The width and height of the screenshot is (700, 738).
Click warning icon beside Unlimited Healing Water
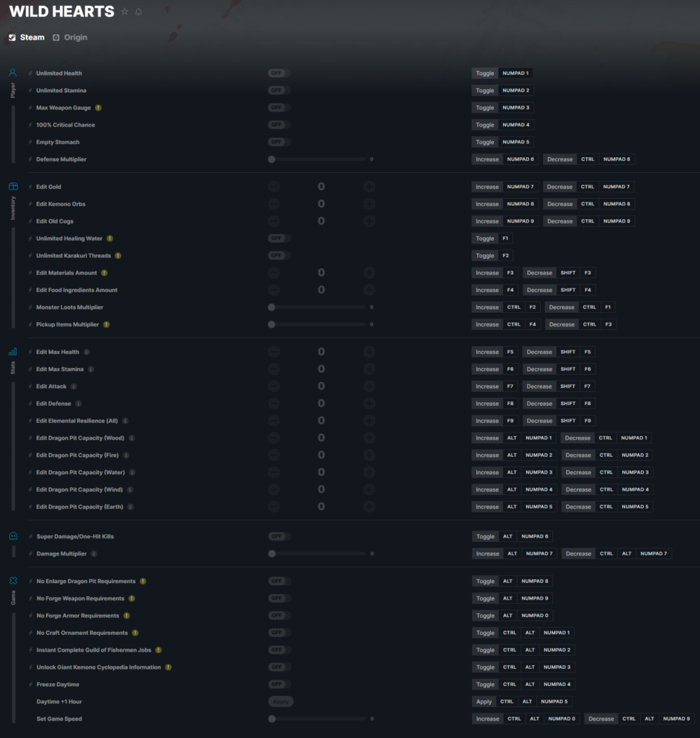click(x=110, y=239)
